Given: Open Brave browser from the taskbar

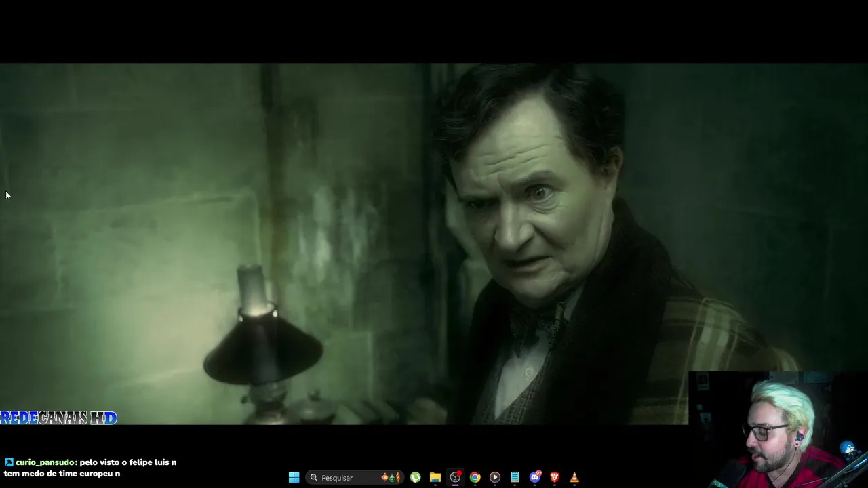Looking at the screenshot, I should 555,478.
